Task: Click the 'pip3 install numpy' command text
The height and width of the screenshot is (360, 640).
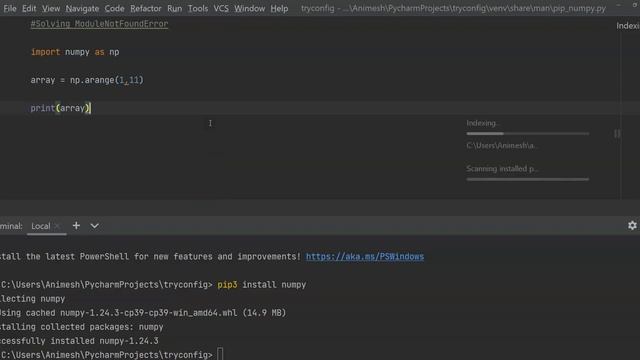Action: 262,285
